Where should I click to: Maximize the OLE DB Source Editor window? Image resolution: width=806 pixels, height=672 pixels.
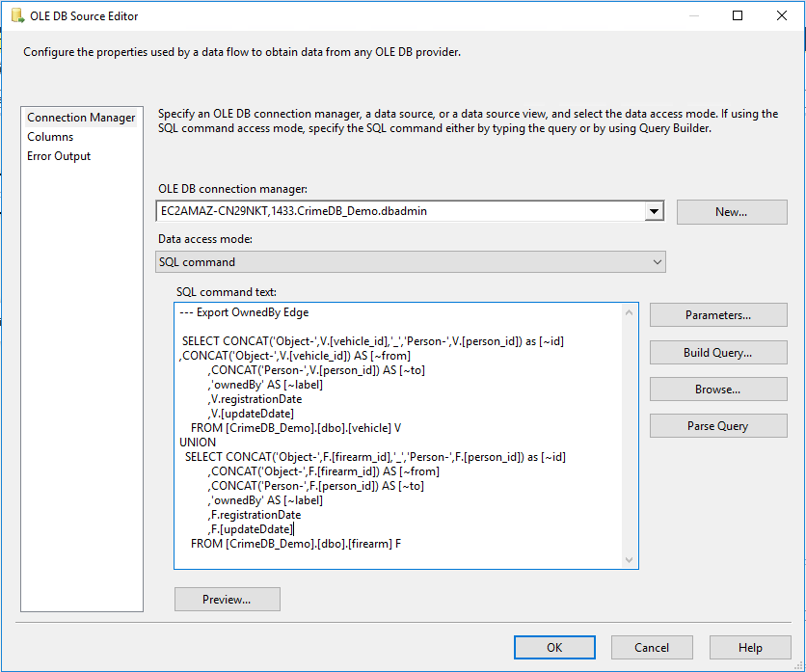[738, 15]
